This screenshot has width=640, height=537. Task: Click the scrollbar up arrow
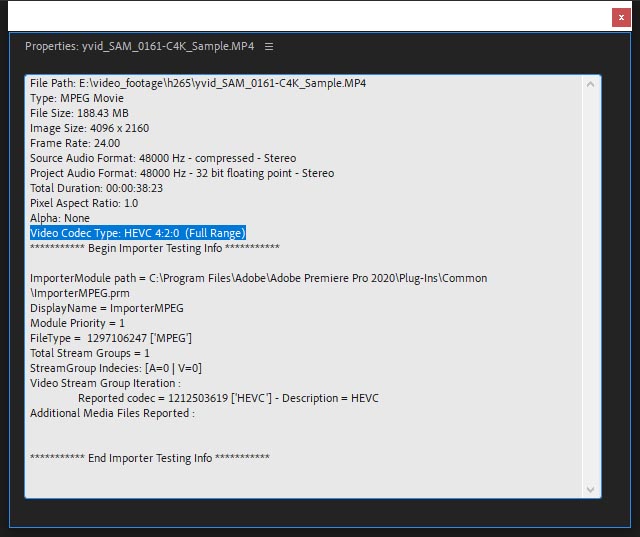pyautogui.click(x=590, y=85)
